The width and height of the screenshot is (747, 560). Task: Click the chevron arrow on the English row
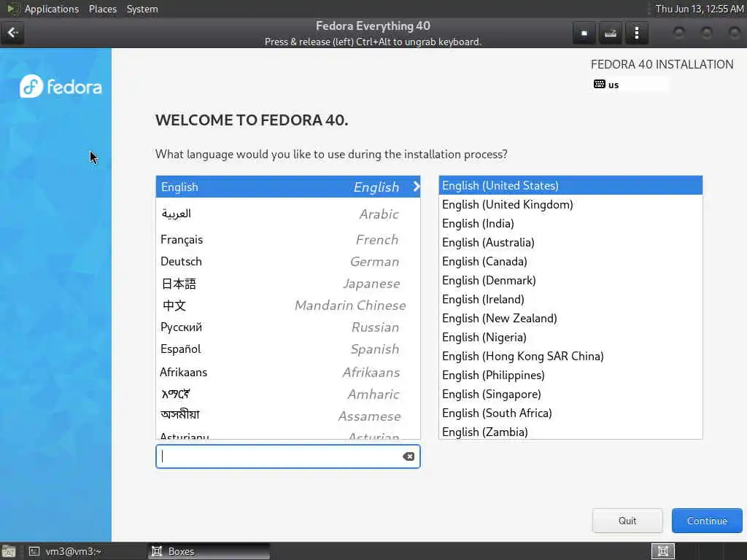416,186
